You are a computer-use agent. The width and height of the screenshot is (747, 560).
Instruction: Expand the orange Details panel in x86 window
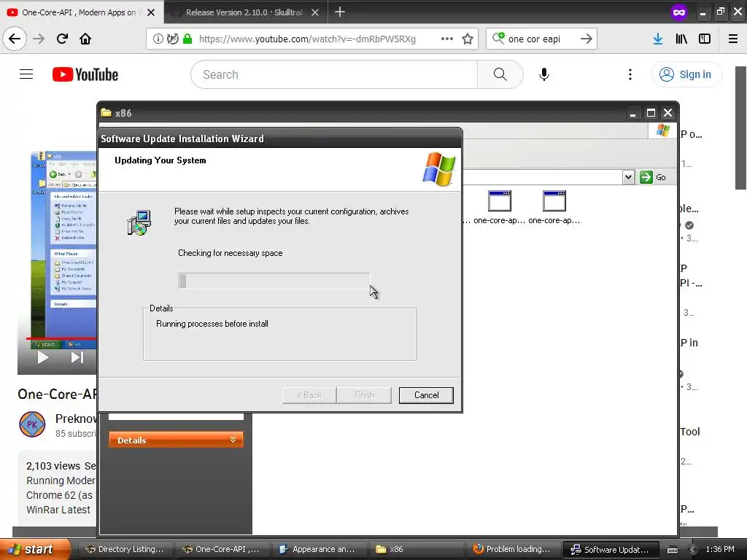point(176,440)
